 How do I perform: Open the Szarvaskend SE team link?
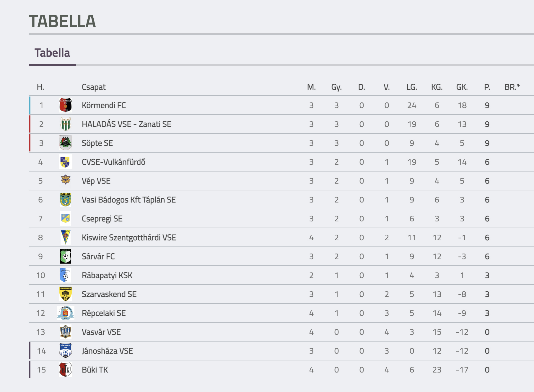(x=109, y=294)
